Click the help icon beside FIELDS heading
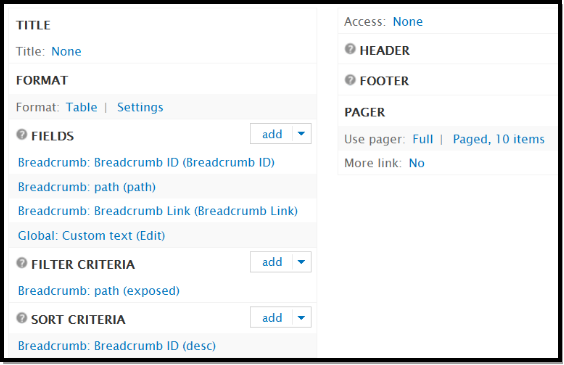 click(22, 135)
